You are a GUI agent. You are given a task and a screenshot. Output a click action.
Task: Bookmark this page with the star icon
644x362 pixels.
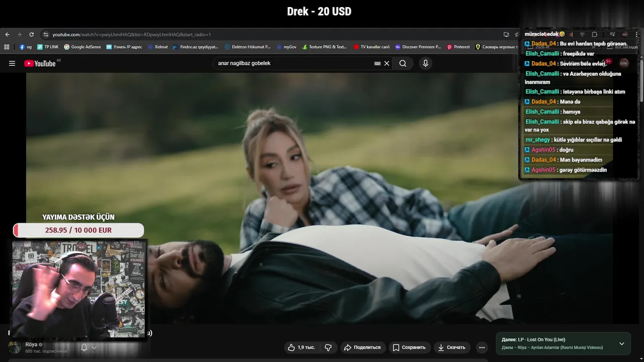[517, 35]
